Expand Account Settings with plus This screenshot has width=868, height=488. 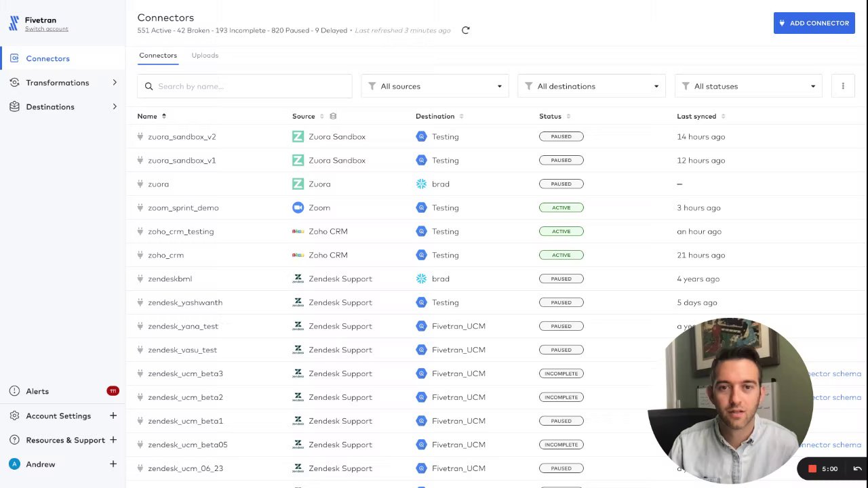click(113, 415)
